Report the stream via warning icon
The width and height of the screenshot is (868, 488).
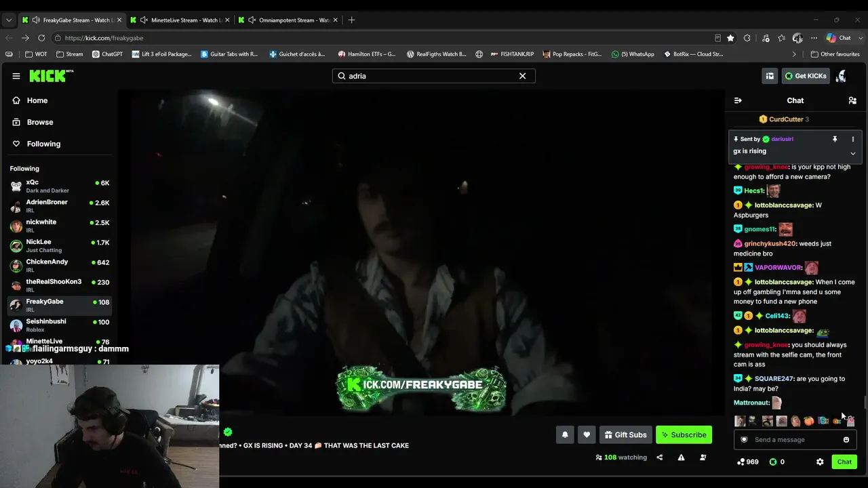click(x=681, y=457)
